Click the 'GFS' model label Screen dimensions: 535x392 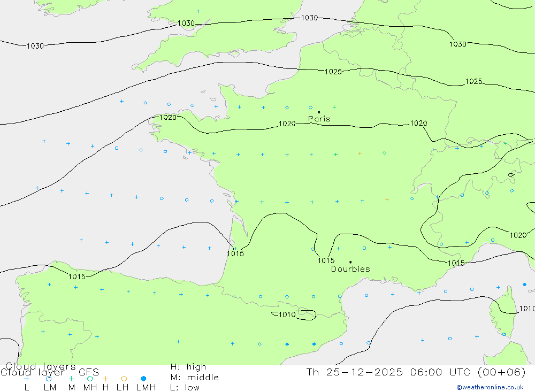pos(89,372)
